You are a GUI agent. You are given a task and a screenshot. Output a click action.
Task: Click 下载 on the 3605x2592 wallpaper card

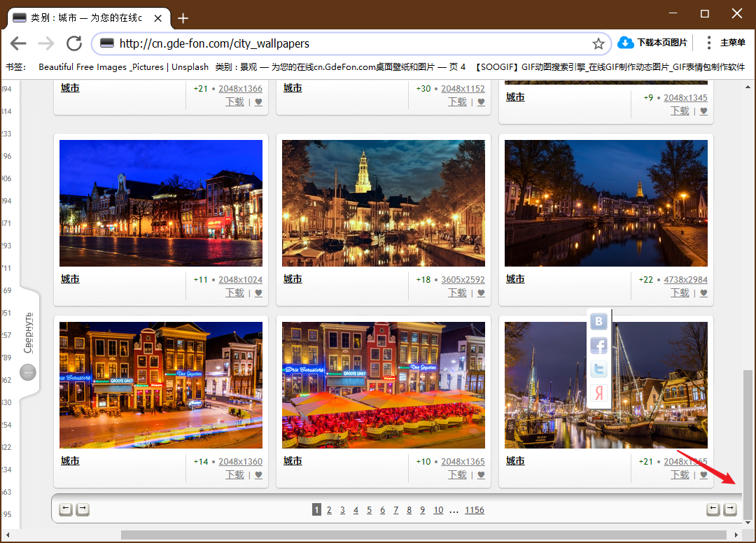pos(458,293)
